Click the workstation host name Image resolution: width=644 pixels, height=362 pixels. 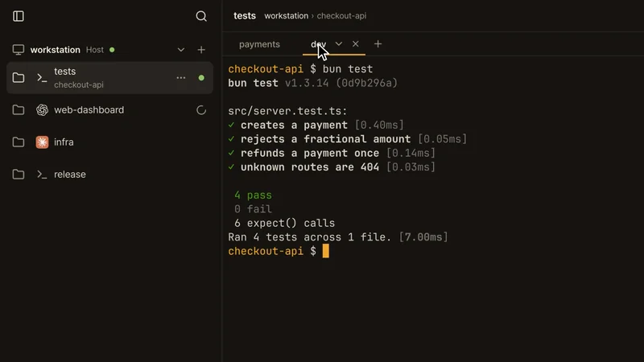pyautogui.click(x=55, y=50)
